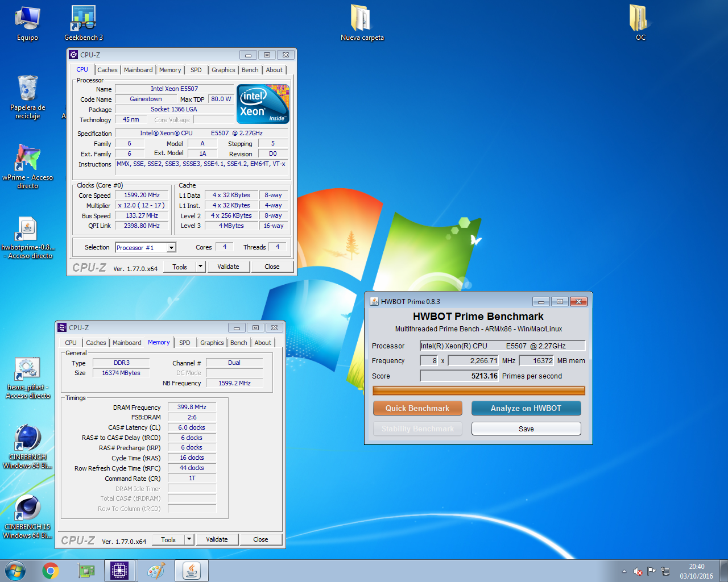Click the HWBOT Prime orange progress bar
Screen dimensions: 728x582
click(478, 390)
